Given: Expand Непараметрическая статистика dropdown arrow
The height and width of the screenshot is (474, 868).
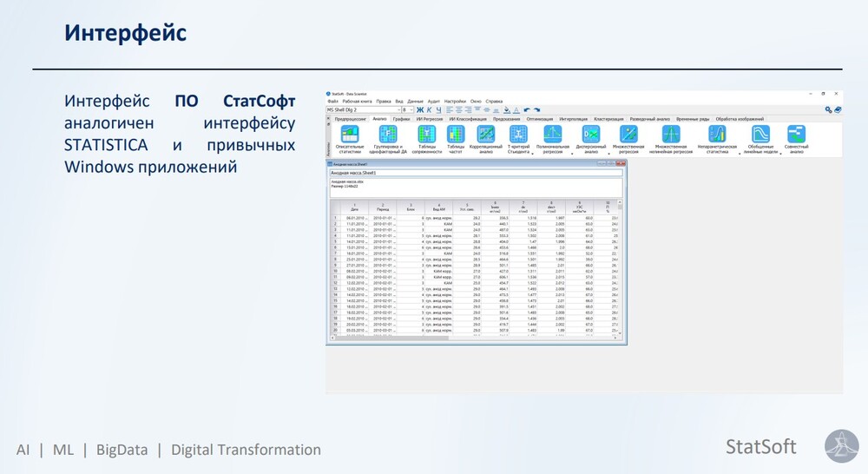Looking at the screenshot, I should tap(740, 154).
